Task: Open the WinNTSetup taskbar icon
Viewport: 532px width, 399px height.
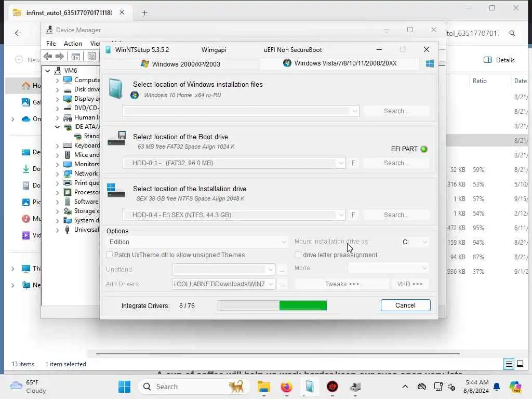Action: 310,387
